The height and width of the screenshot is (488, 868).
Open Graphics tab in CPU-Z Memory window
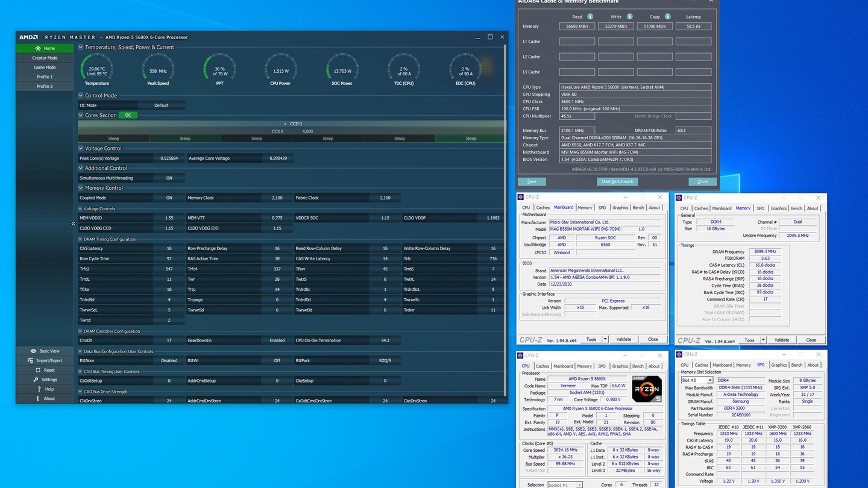click(x=779, y=208)
